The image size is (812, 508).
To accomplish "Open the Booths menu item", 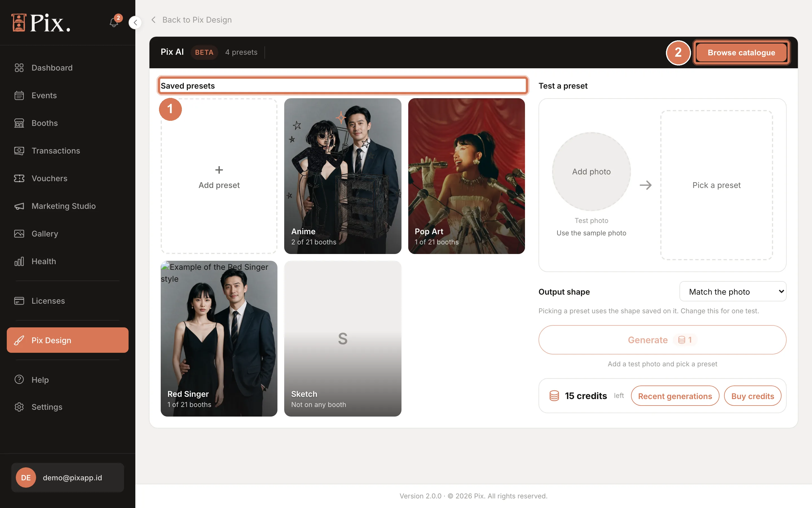I will click(x=67, y=123).
